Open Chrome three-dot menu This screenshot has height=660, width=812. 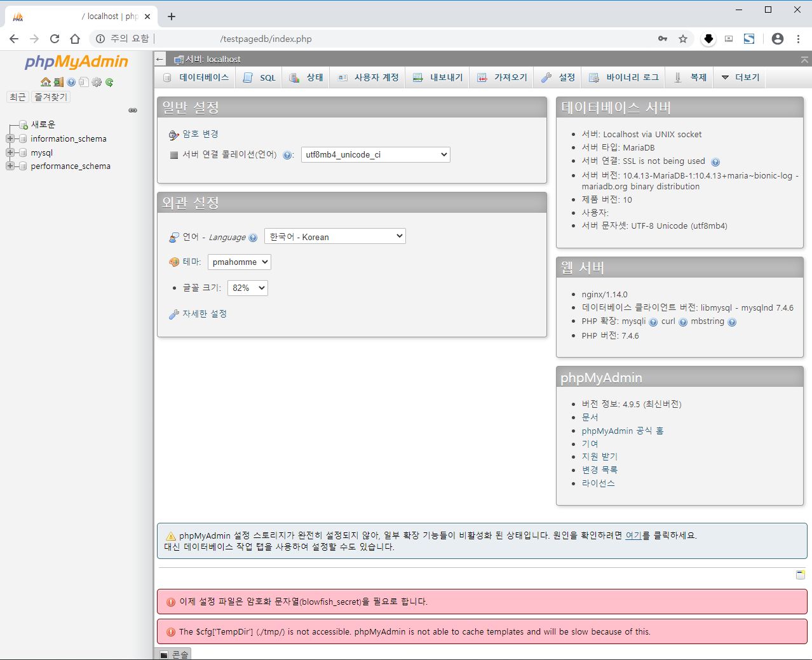click(798, 39)
